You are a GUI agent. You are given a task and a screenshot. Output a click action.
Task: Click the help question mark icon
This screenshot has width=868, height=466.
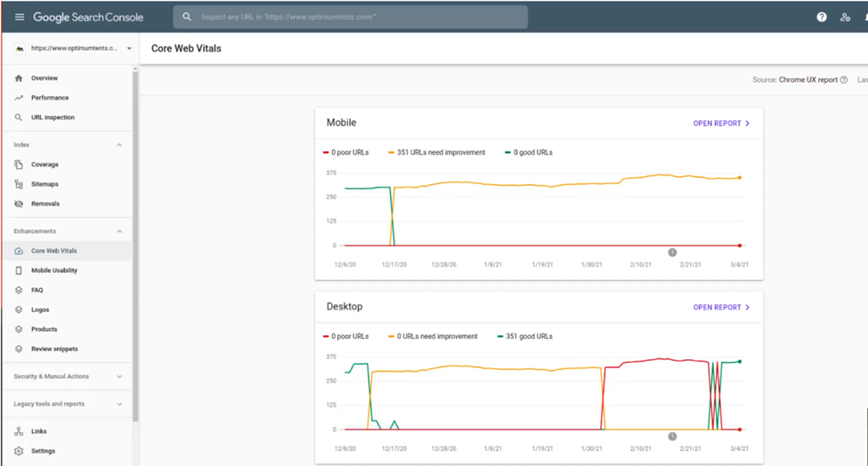point(822,17)
